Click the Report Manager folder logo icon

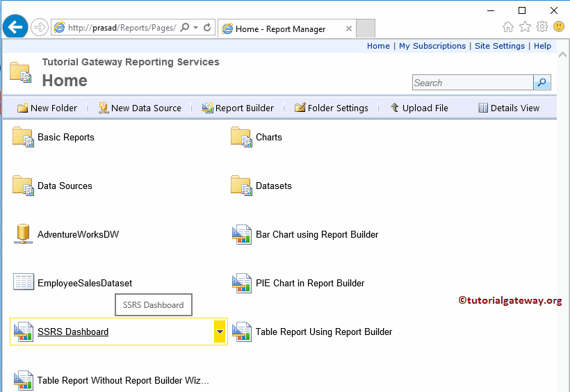pyautogui.click(x=20, y=72)
